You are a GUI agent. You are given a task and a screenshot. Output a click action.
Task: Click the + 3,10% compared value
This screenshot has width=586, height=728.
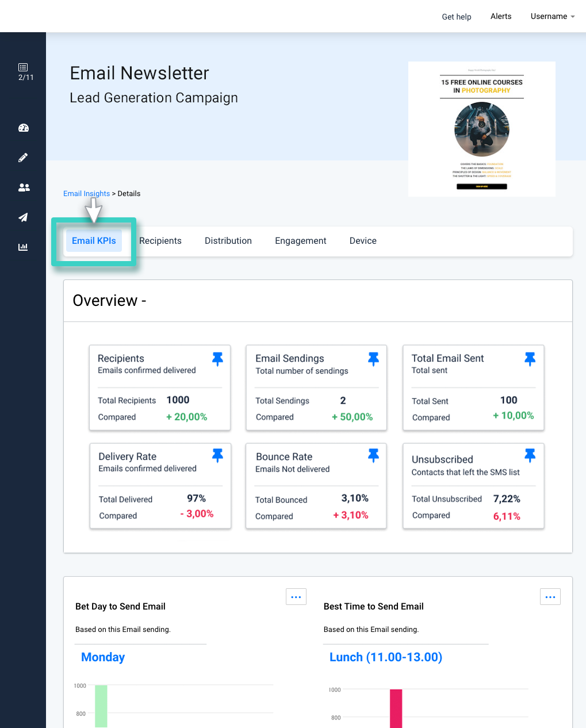351,515
